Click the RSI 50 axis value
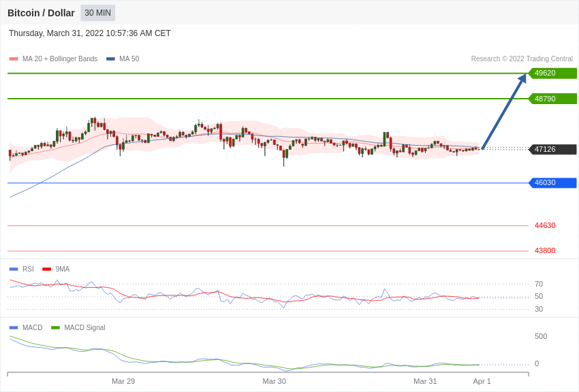Screen dimensions: 579x392 (539, 296)
